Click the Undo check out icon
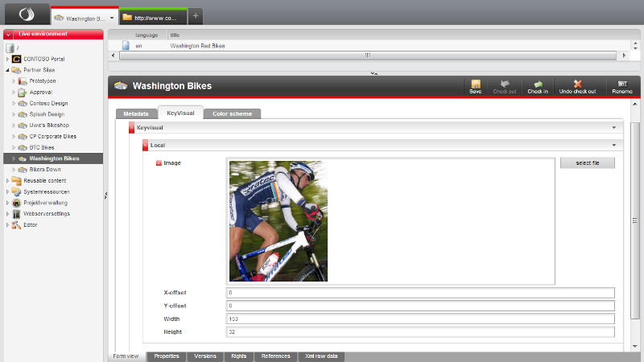This screenshot has width=644, height=362. click(577, 84)
